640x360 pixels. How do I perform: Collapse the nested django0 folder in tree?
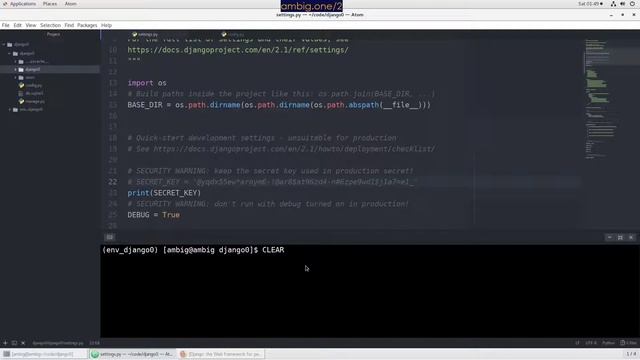(x=10, y=53)
